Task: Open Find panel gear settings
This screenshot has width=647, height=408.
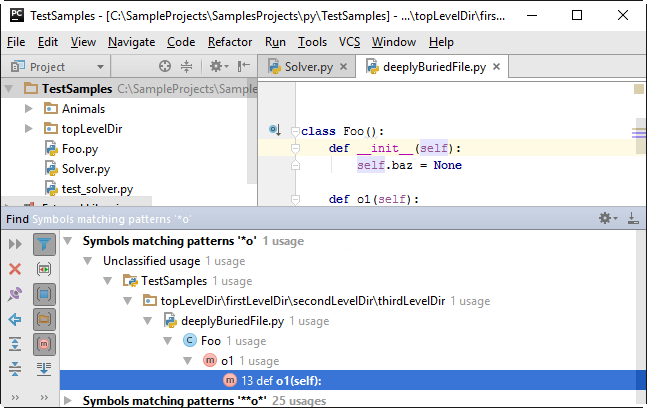Action: (608, 218)
